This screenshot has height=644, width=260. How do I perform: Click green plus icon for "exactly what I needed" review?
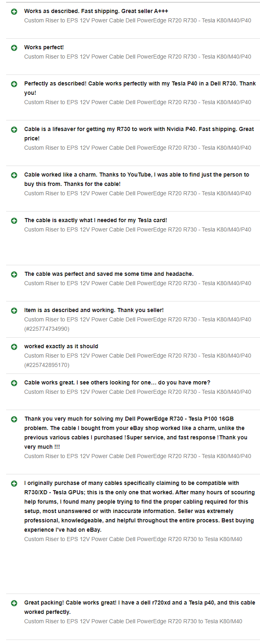pos(14,221)
